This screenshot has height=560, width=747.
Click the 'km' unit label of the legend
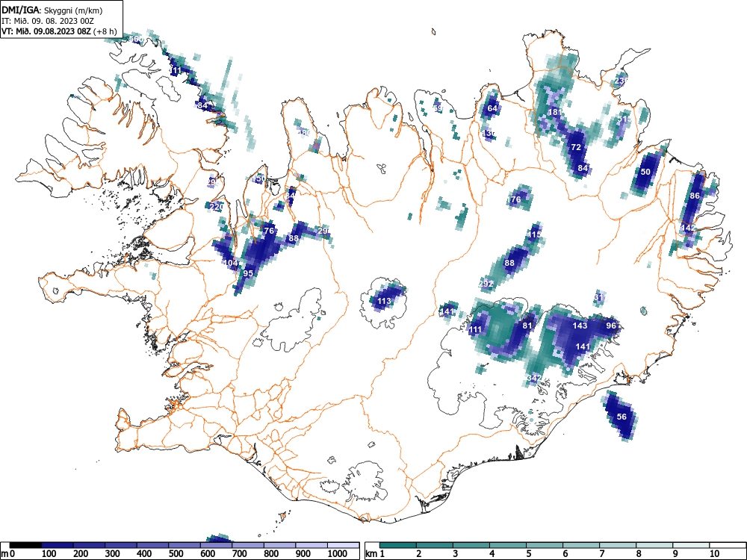click(371, 554)
